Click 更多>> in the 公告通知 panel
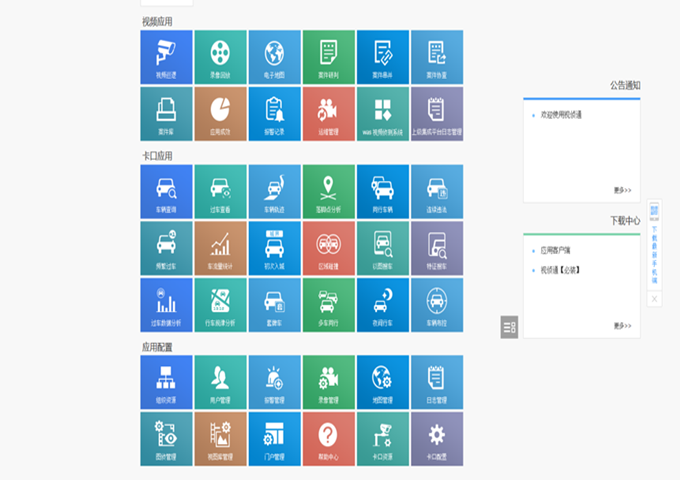 pyautogui.click(x=622, y=189)
